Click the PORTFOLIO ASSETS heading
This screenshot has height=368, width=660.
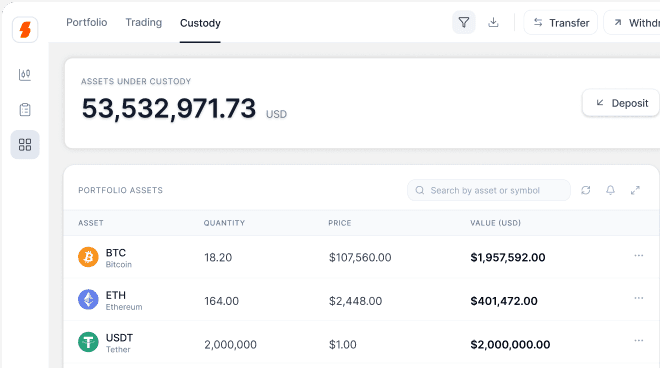120,190
